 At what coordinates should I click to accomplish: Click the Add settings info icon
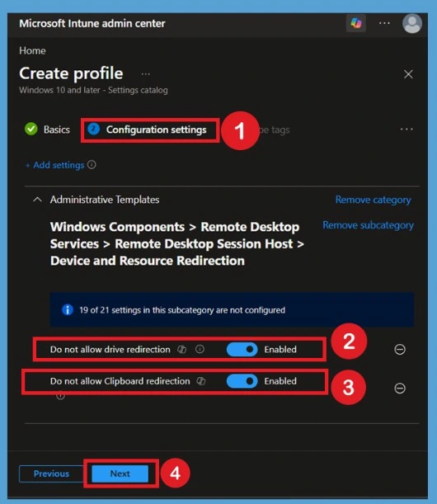tap(92, 165)
